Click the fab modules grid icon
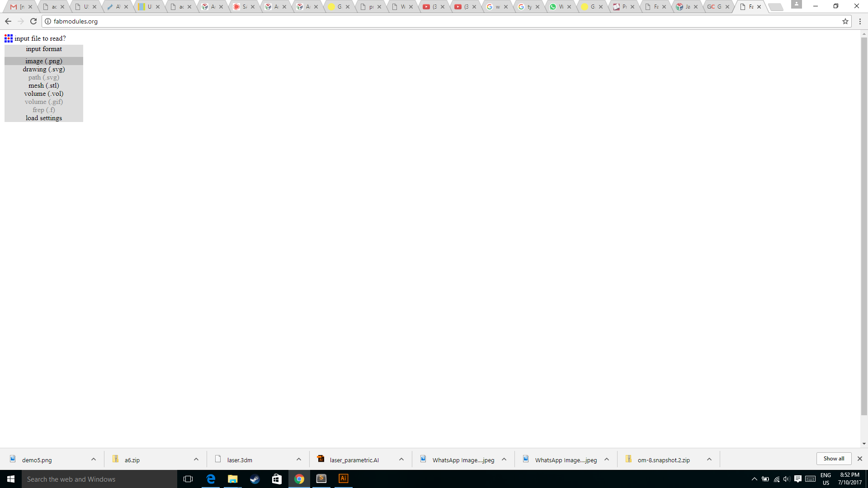 point(9,38)
